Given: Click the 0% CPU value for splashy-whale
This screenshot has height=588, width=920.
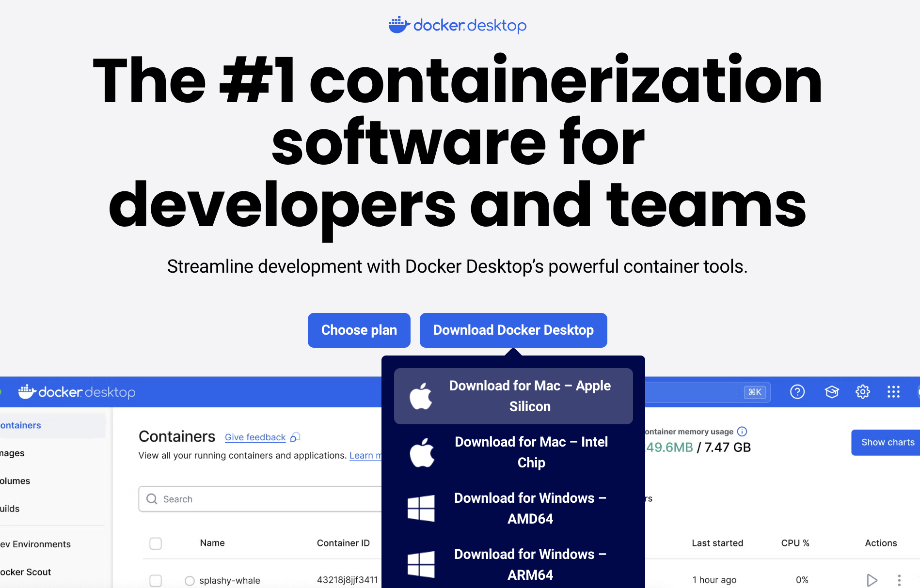Looking at the screenshot, I should click(802, 580).
